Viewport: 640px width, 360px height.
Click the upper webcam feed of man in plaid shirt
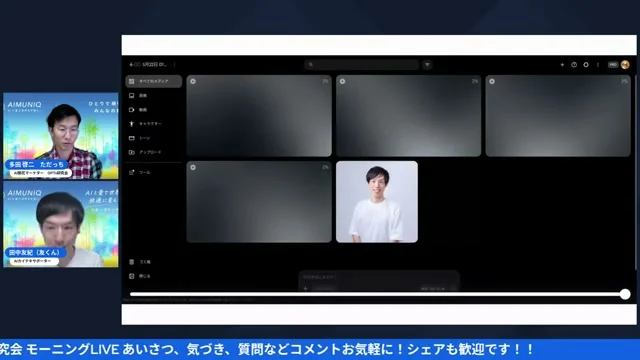point(61,136)
